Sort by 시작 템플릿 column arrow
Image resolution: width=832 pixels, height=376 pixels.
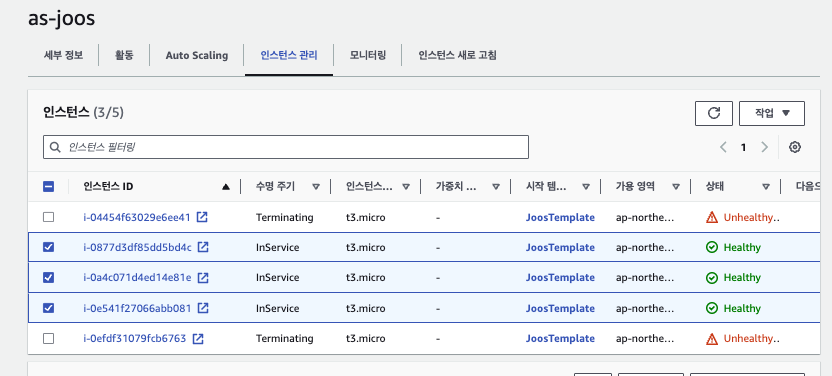click(586, 187)
